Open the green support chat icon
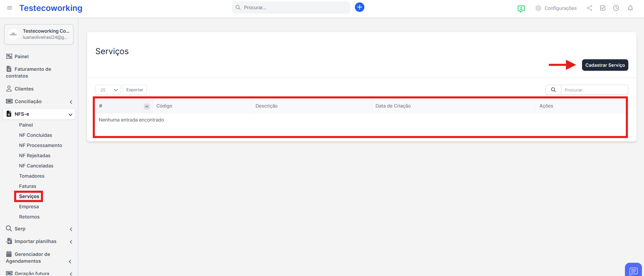Viewport: 644px width, 276px height. pyautogui.click(x=521, y=9)
